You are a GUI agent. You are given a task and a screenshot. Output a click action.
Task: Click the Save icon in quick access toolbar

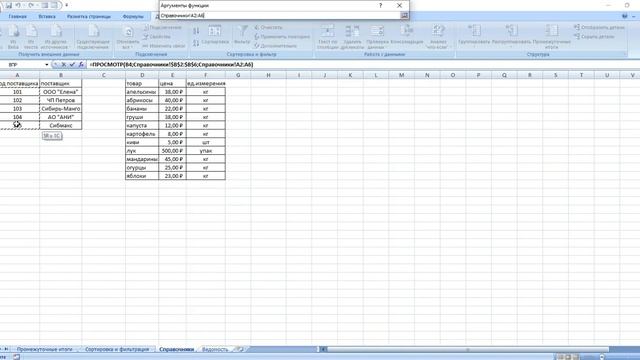click(8, 5)
